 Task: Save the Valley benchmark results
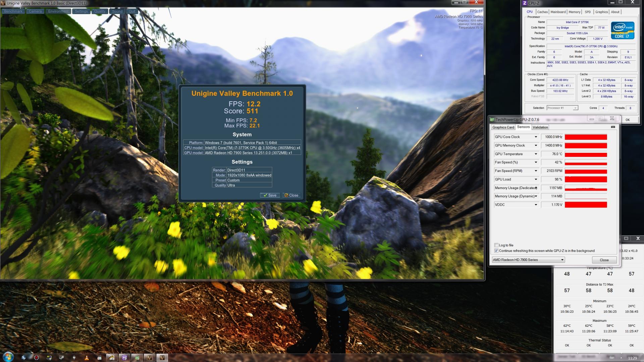(x=270, y=195)
